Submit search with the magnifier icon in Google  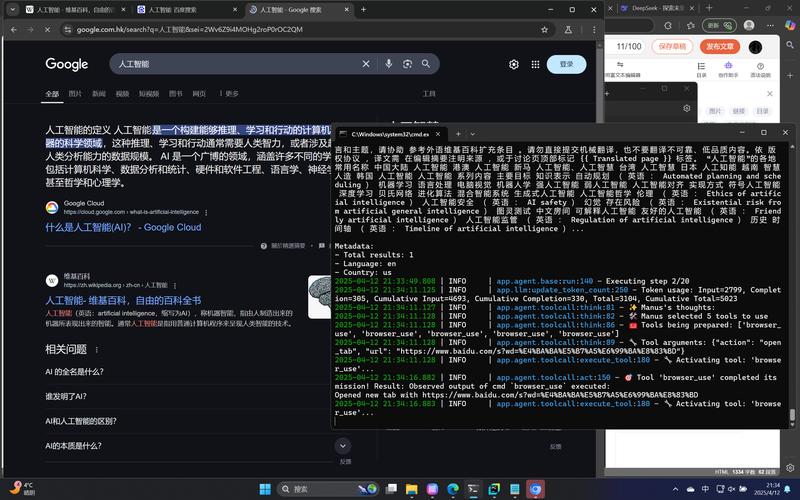(x=426, y=64)
